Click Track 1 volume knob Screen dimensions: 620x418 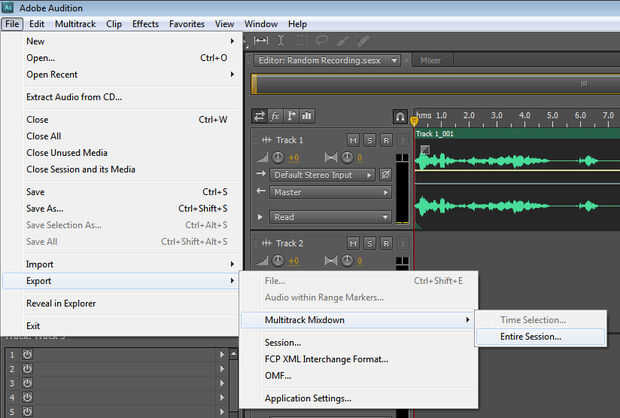point(279,157)
